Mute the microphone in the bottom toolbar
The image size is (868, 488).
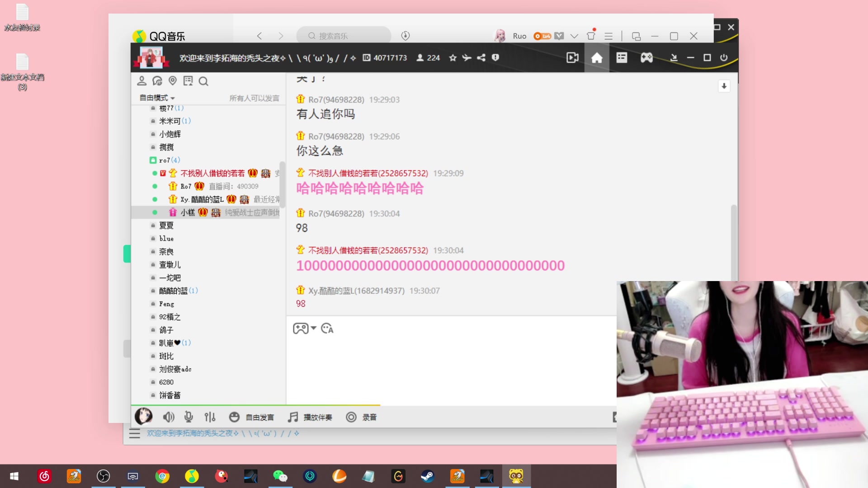click(x=189, y=417)
